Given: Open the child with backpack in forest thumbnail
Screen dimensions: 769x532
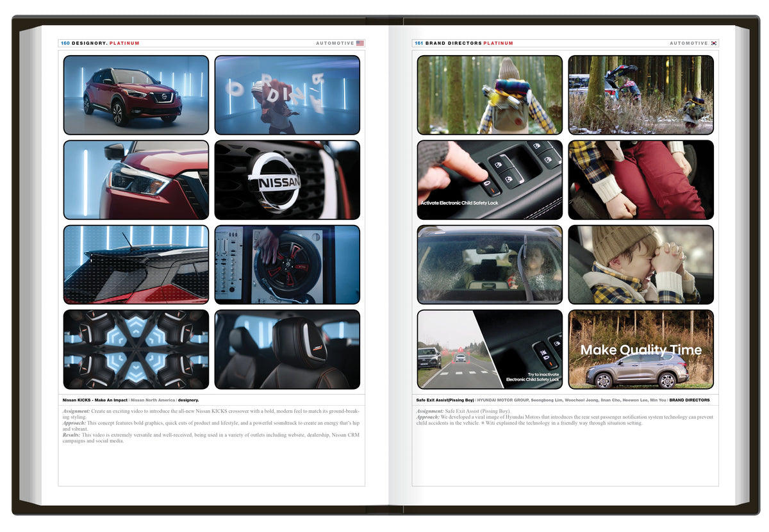Looking at the screenshot, I should [490, 95].
